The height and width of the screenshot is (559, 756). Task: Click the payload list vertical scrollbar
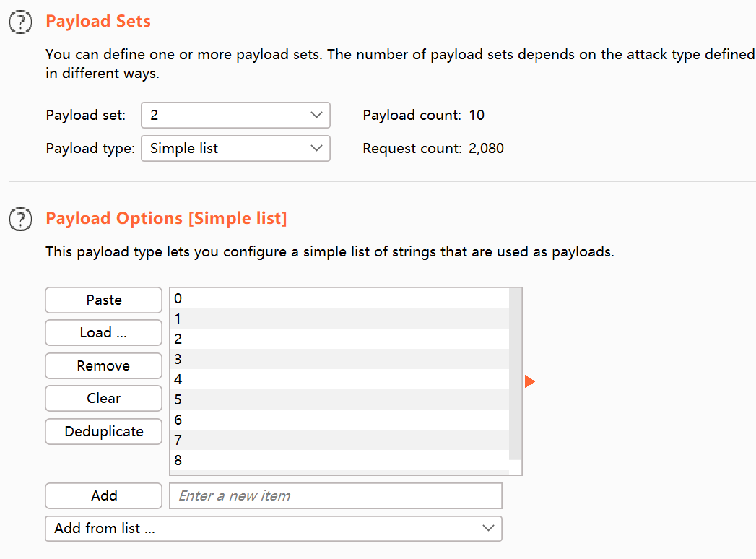516,374
